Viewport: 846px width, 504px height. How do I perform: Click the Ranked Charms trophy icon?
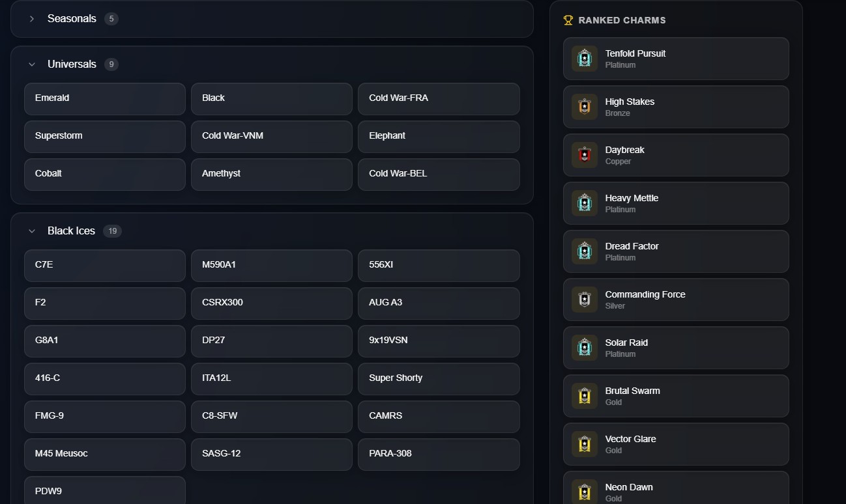(x=568, y=20)
